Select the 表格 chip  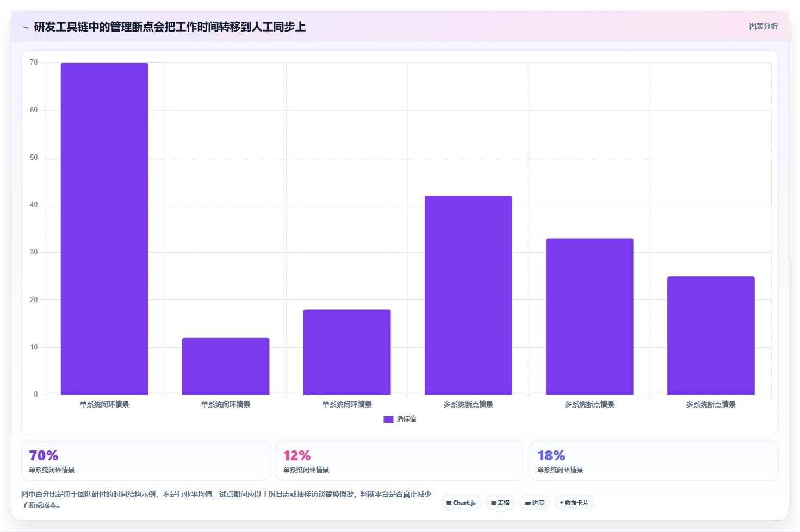(x=500, y=503)
